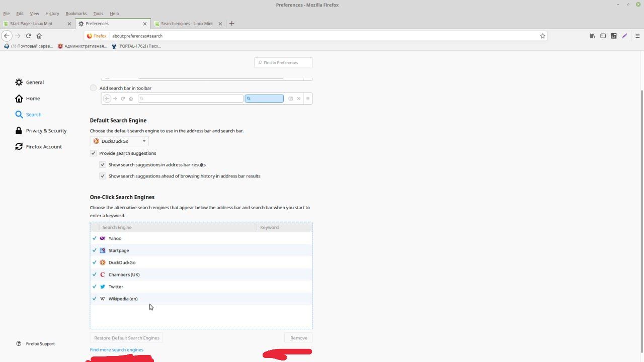Click the General gear icon in sidebar

click(x=19, y=82)
